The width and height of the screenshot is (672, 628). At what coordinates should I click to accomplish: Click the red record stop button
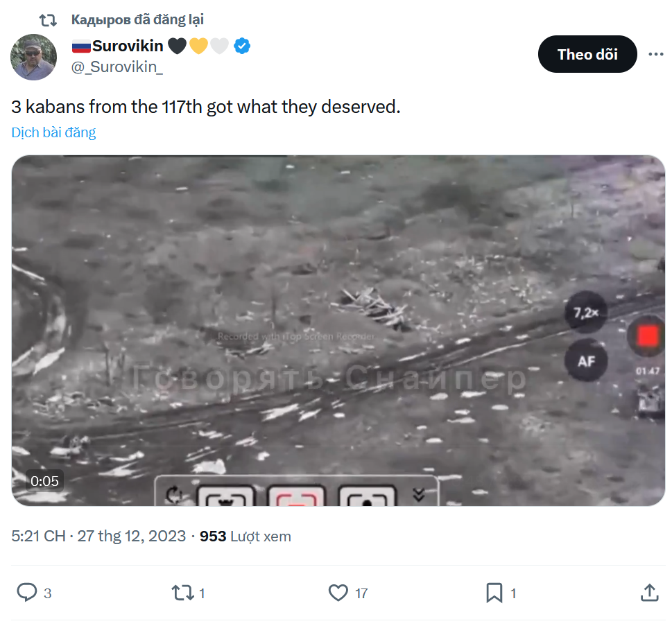pyautogui.click(x=648, y=336)
